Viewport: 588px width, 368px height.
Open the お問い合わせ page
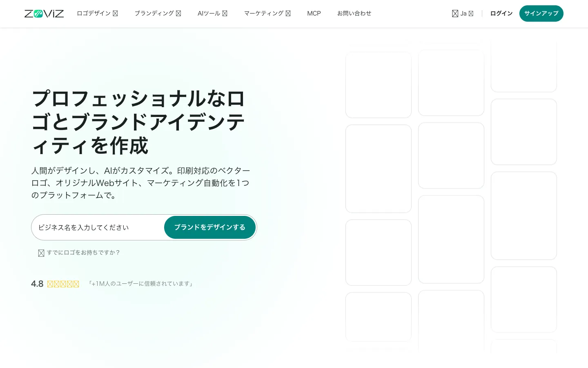pos(354,13)
